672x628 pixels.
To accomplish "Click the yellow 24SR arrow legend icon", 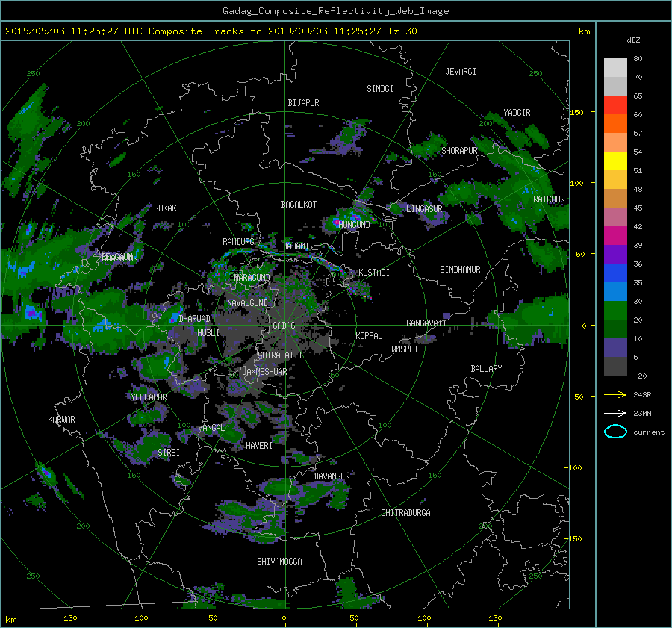I will tap(615, 394).
